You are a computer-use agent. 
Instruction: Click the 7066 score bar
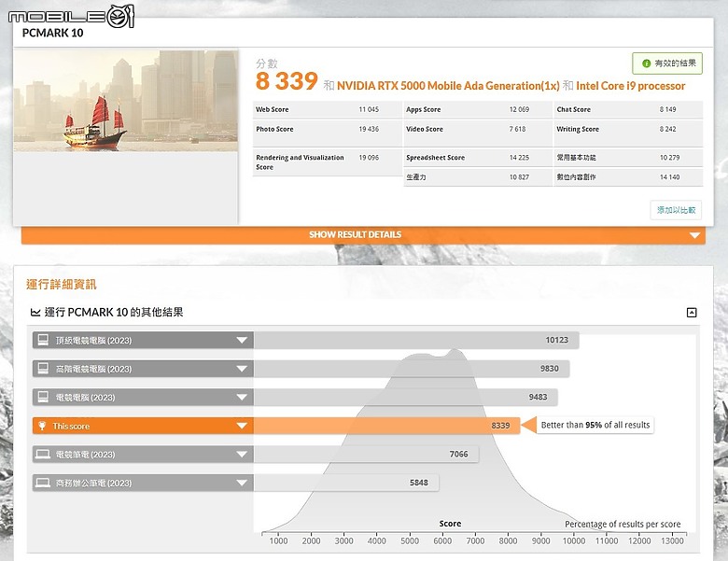point(366,455)
